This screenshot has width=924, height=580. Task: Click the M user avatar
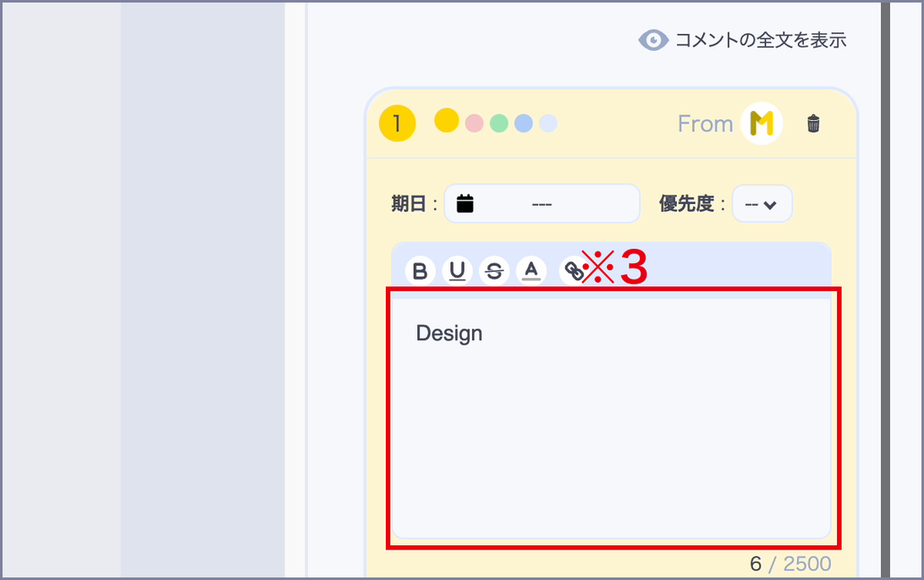tap(762, 123)
